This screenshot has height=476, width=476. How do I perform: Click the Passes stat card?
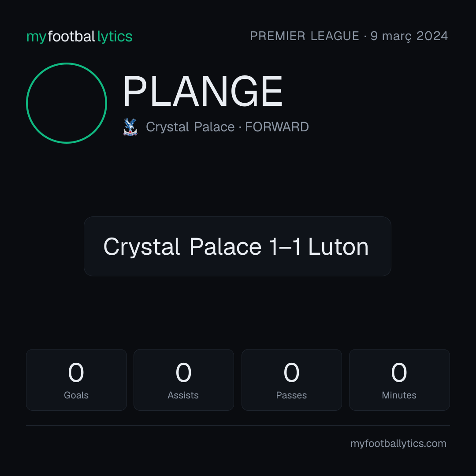(291, 380)
